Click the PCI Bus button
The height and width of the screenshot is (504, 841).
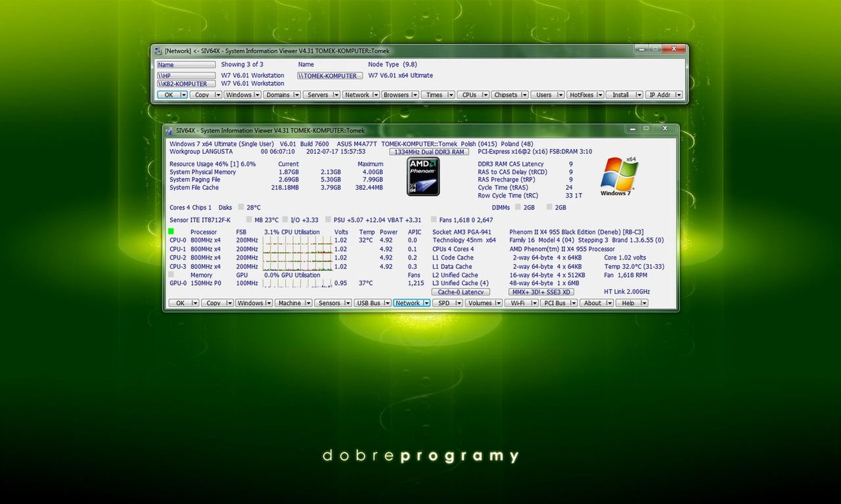click(559, 303)
